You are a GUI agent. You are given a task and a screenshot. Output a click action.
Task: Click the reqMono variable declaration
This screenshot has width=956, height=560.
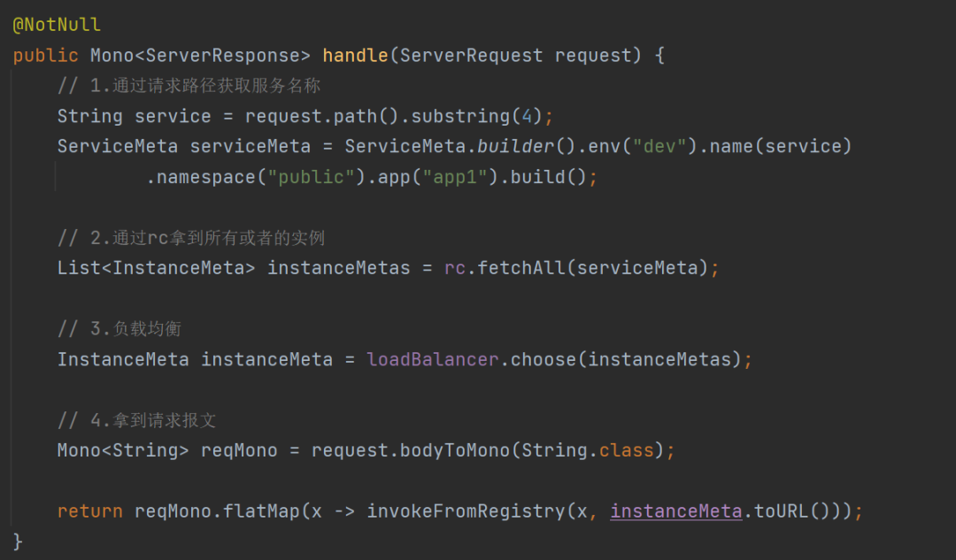[239, 450]
